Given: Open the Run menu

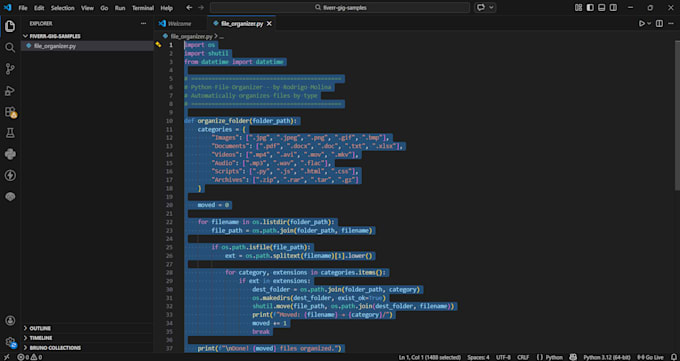Looking at the screenshot, I should (x=120, y=8).
